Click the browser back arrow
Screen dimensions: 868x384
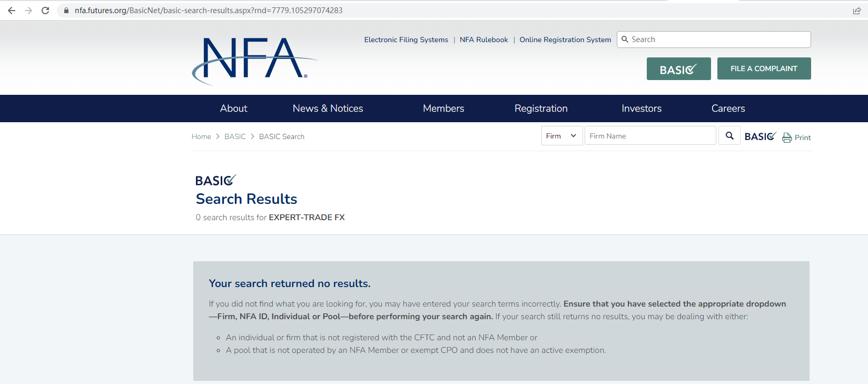coord(12,11)
